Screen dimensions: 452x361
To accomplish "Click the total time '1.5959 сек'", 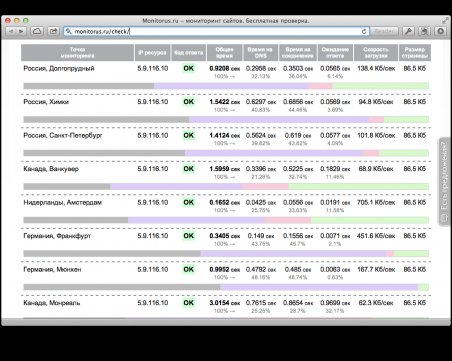I will coord(225,169).
